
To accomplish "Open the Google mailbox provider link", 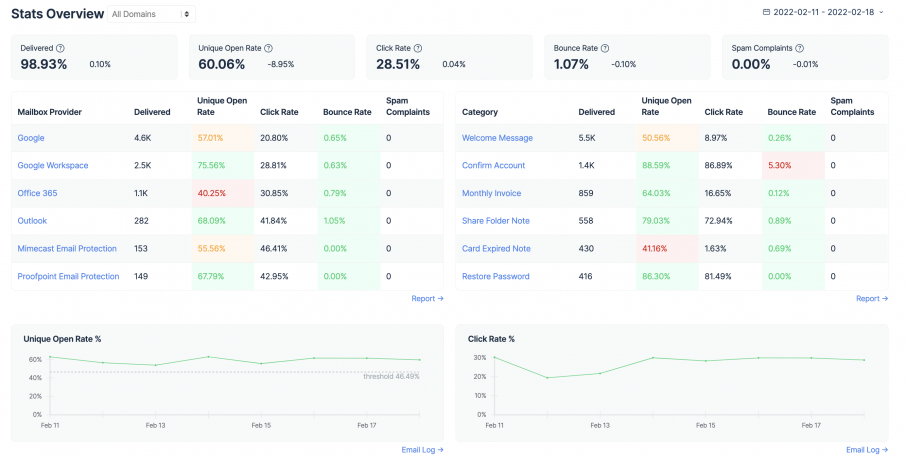I will [x=31, y=138].
